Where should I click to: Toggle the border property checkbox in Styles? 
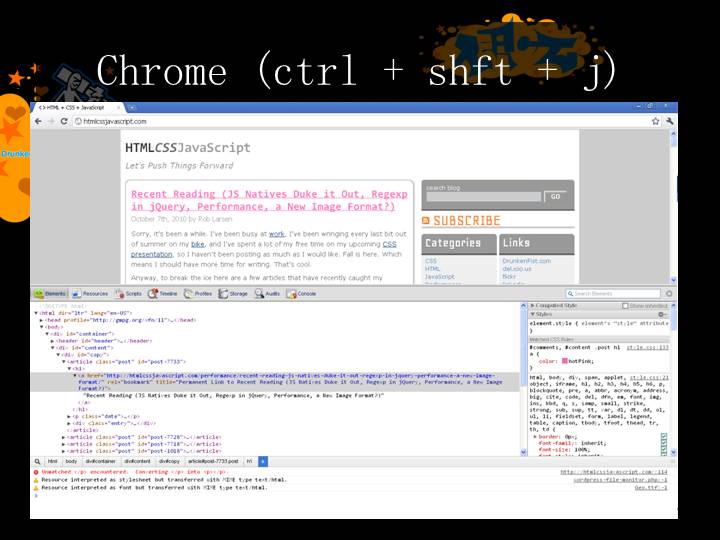[663, 437]
